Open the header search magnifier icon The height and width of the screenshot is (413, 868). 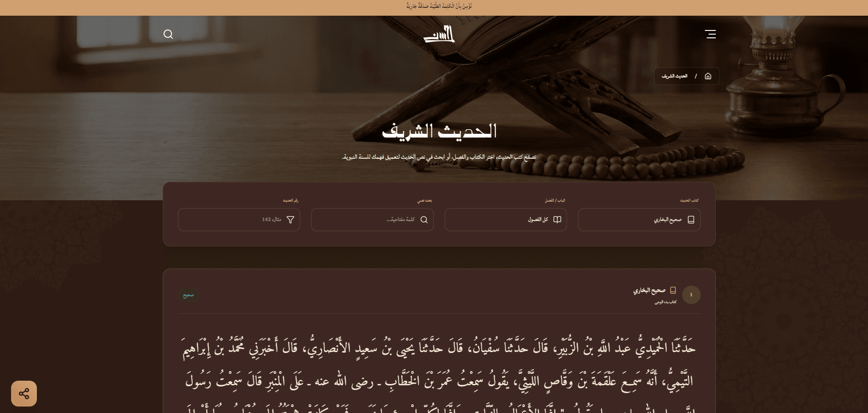168,34
